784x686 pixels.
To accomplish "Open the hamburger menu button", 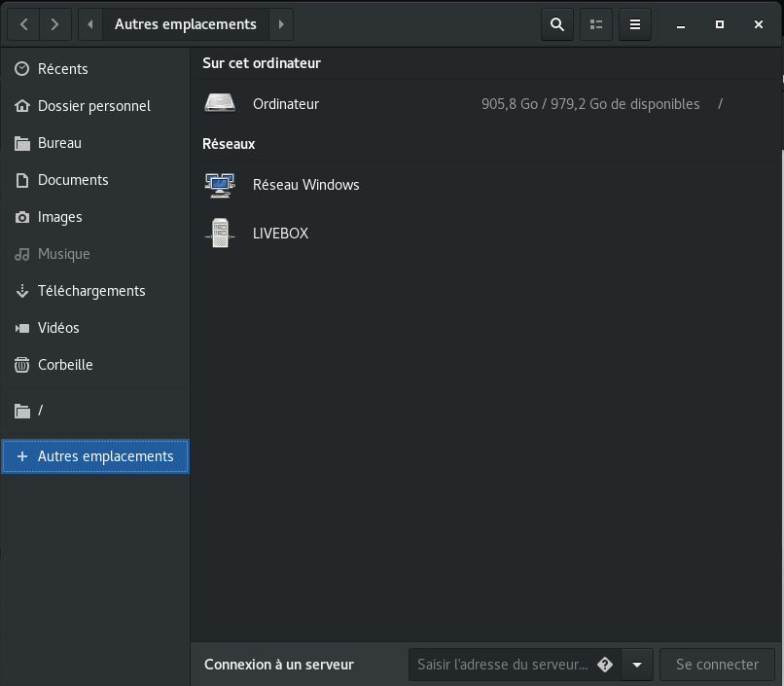I will click(635, 24).
